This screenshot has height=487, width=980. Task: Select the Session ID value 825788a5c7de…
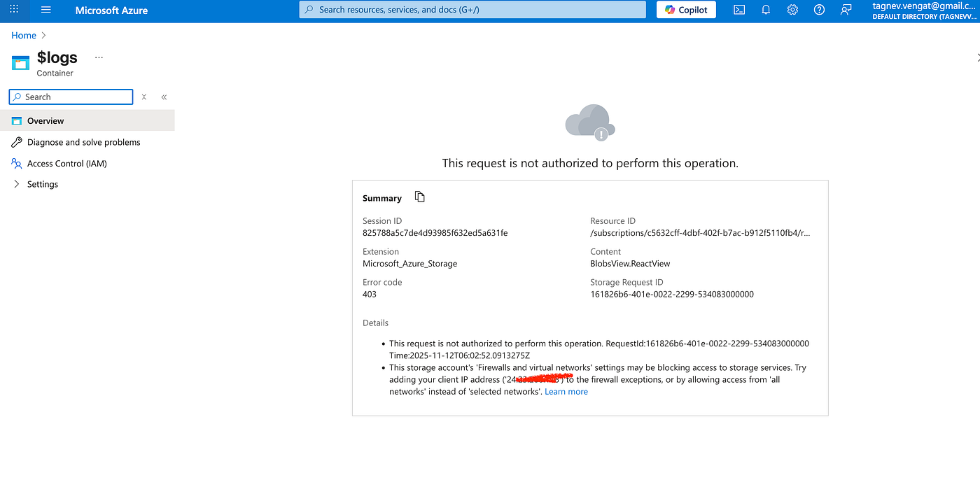pos(435,233)
